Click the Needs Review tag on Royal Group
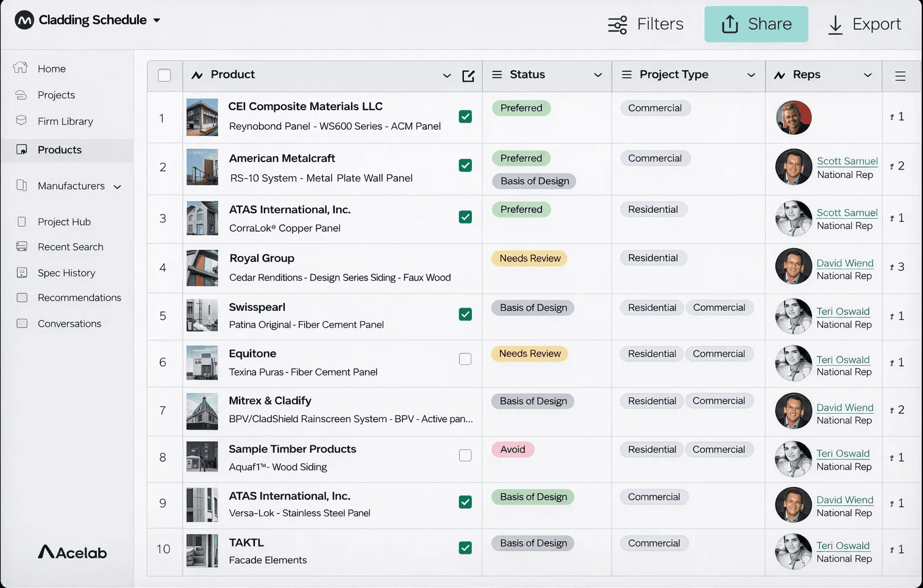Image resolution: width=923 pixels, height=588 pixels. (530, 258)
